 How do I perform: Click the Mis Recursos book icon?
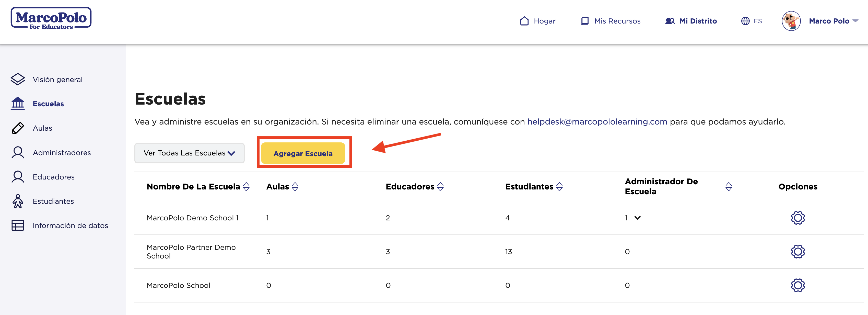(585, 21)
